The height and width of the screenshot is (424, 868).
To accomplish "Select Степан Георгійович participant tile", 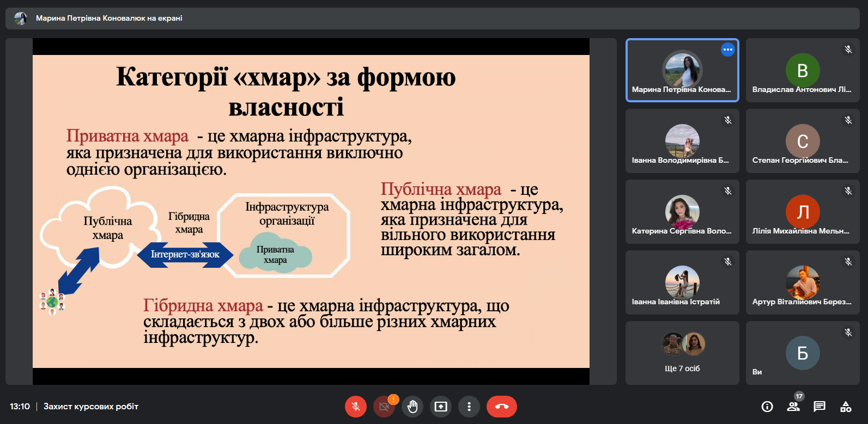I will coord(803,141).
